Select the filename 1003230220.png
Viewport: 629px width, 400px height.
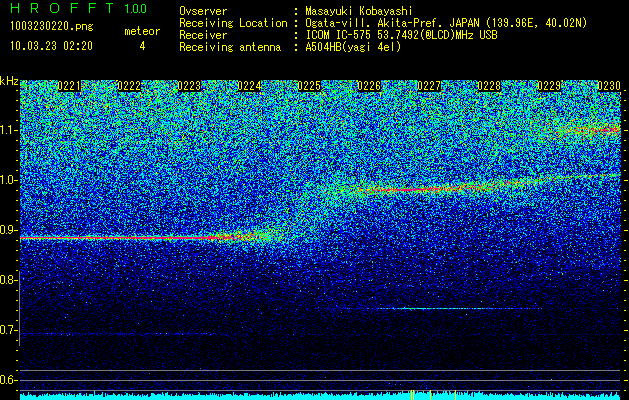point(52,26)
